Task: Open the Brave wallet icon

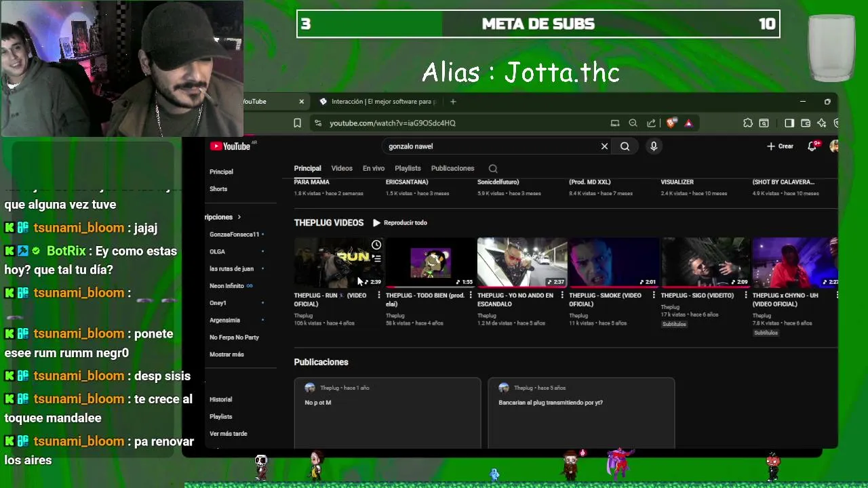Action: coord(806,123)
